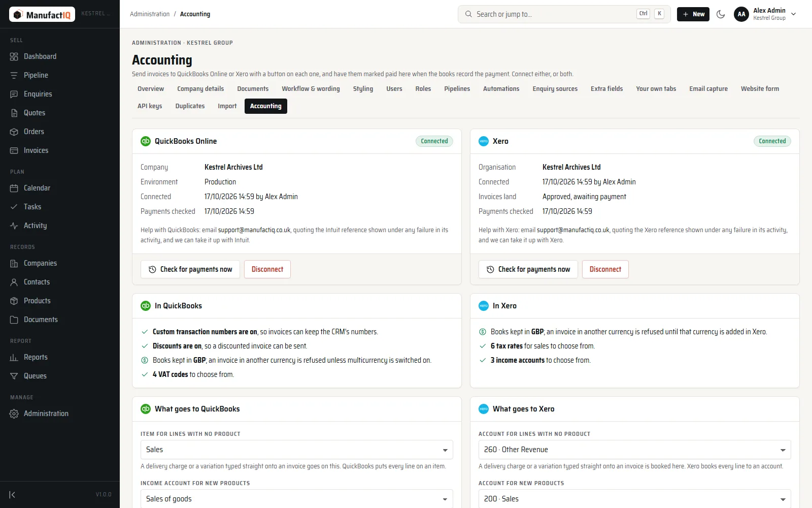The height and width of the screenshot is (508, 812).
Task: Click support email link in Xero help
Action: point(573,230)
